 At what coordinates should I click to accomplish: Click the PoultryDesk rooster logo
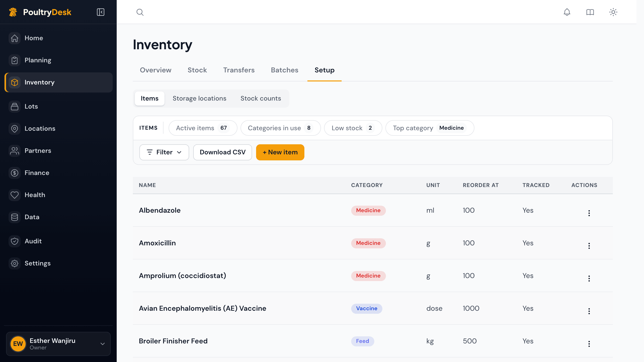[13, 12]
